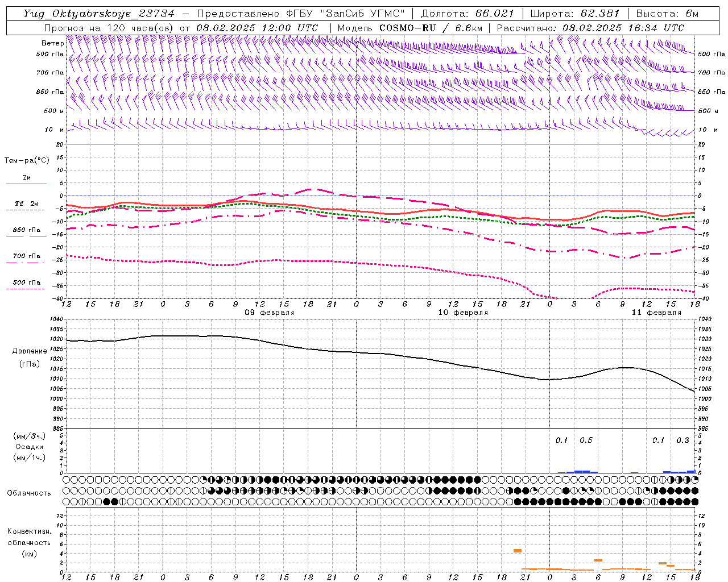
Task: Click the Высота: 6м field
Action: click(x=667, y=14)
